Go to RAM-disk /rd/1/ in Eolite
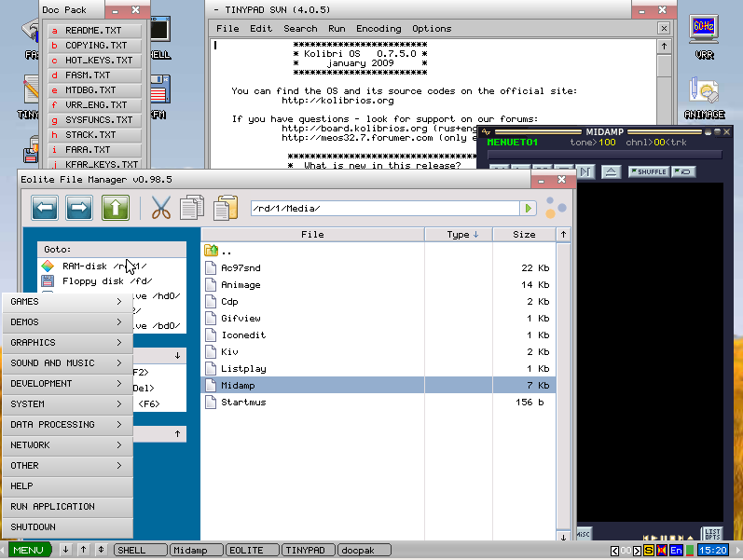Image resolution: width=743 pixels, height=560 pixels. pos(112,266)
